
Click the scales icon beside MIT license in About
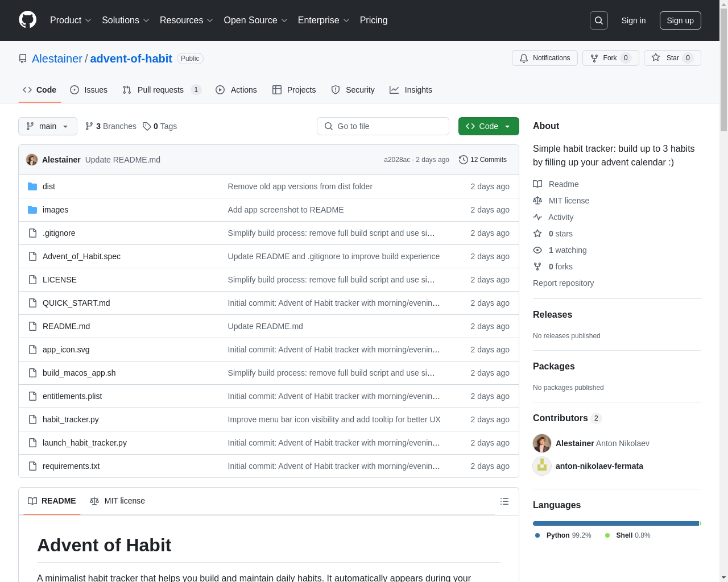(x=537, y=201)
